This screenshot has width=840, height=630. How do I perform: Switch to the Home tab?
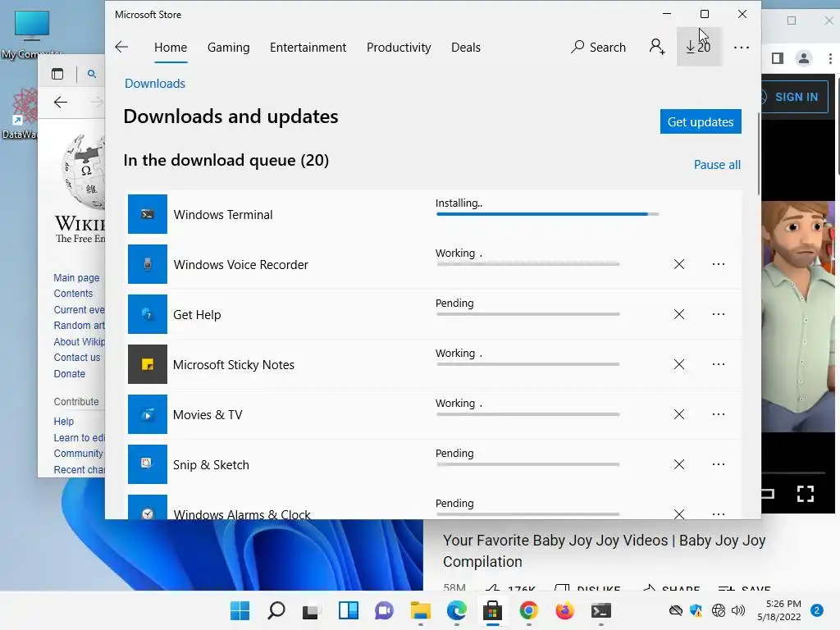[171, 47]
